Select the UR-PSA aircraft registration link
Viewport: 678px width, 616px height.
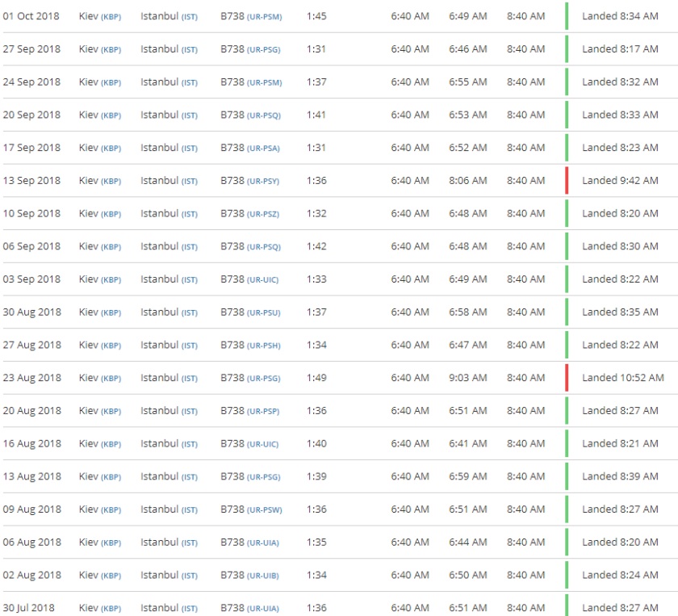(x=264, y=149)
